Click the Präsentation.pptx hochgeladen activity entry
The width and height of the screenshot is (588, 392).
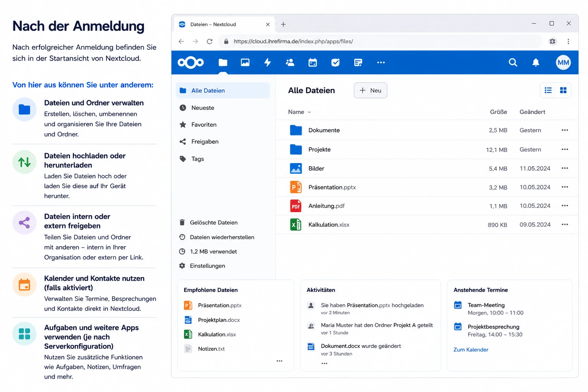click(x=365, y=309)
